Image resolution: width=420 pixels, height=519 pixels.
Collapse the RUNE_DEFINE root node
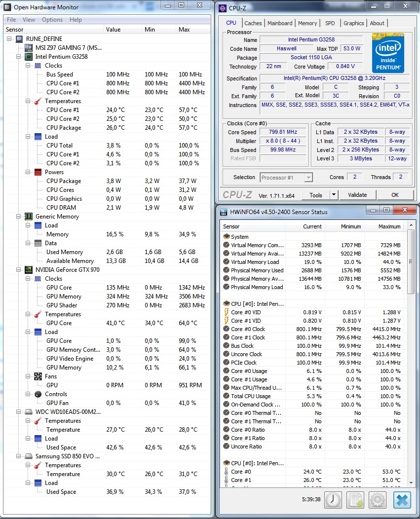click(9, 38)
